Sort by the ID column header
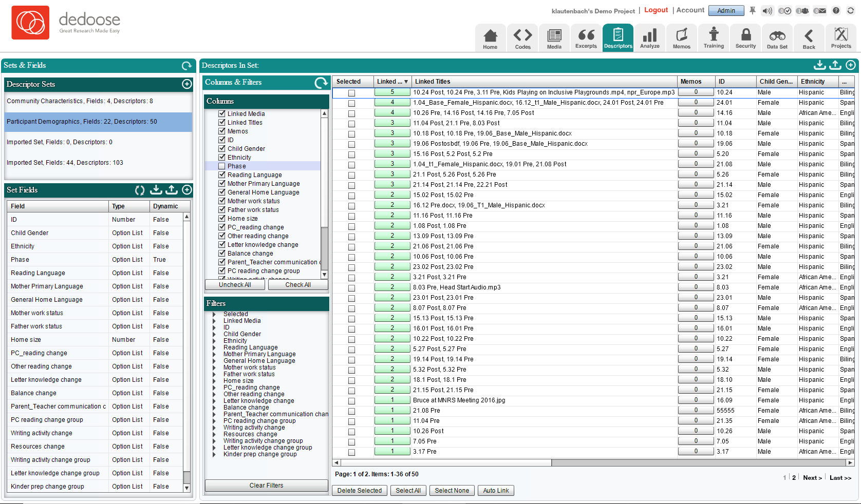Viewport: 861px width, 504px height. 735,82
